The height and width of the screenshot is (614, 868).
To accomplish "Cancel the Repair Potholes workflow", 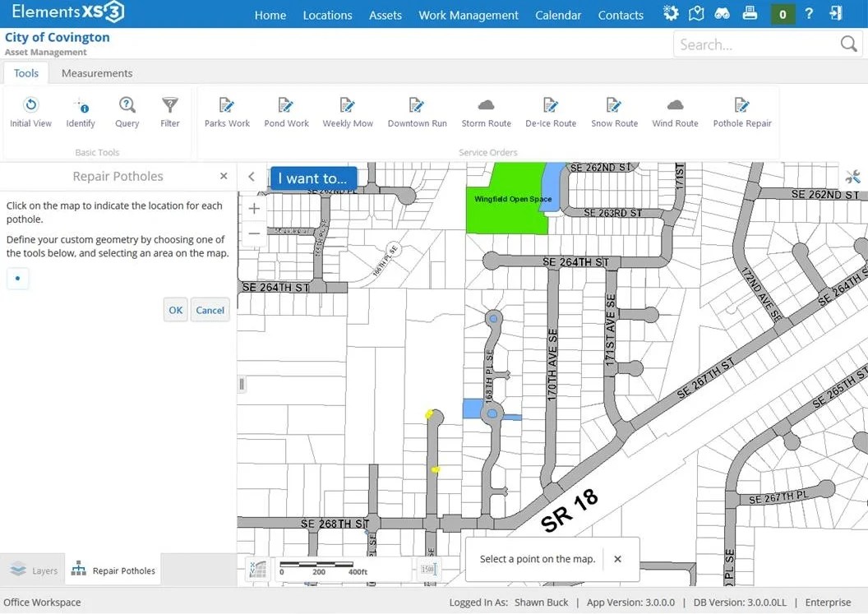I will [x=210, y=310].
